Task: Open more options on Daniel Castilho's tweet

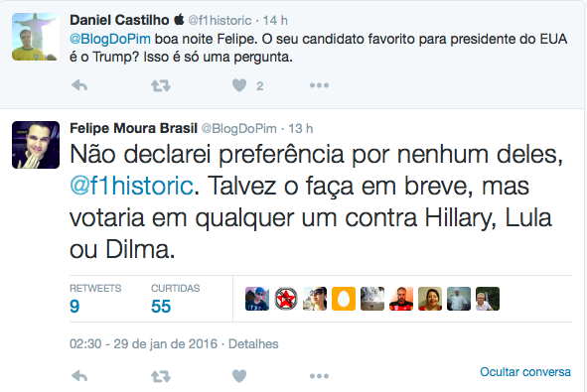Action: tap(319, 85)
